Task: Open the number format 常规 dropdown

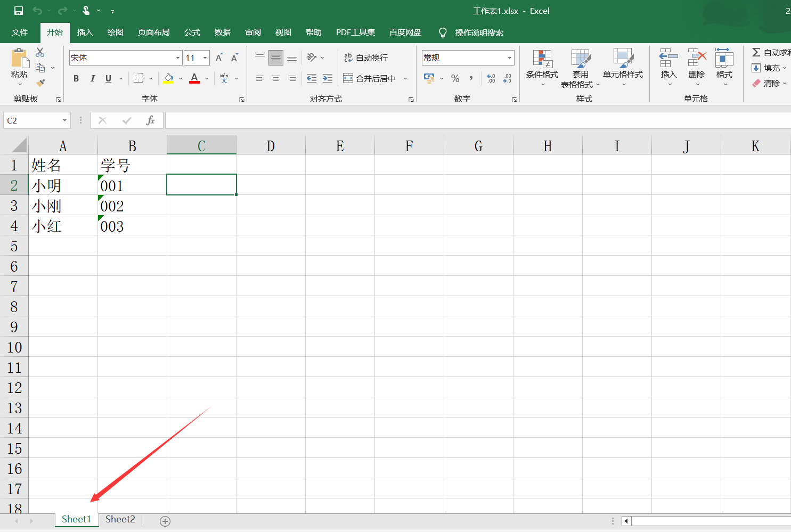Action: click(x=510, y=58)
